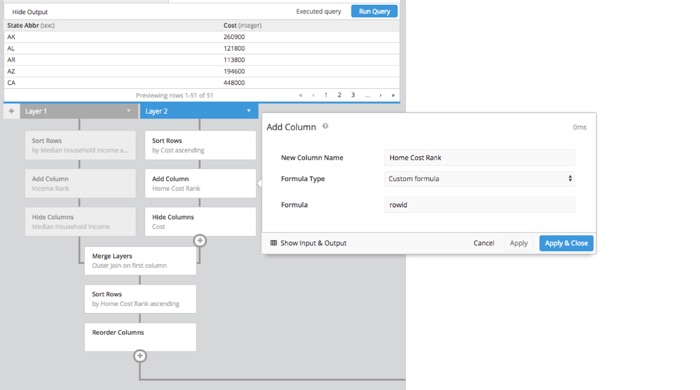The height and width of the screenshot is (390, 700).
Task: Click Hide Output
Action: [30, 12]
